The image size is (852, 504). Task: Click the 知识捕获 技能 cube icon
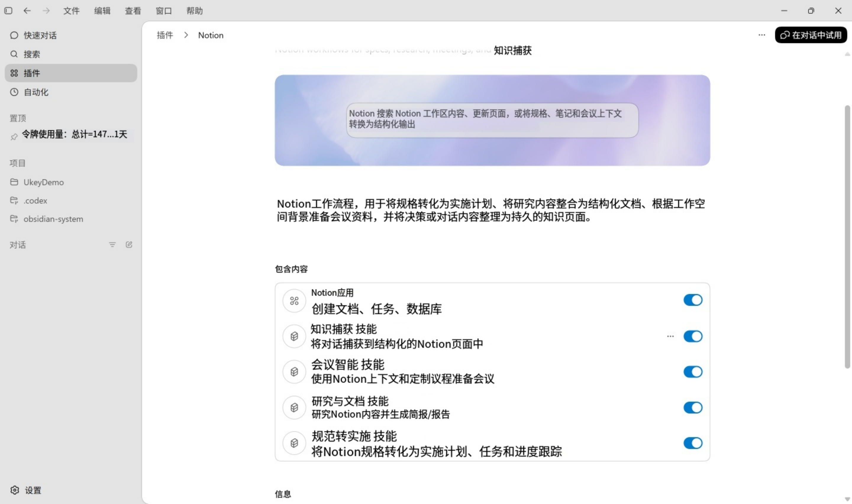[294, 336]
